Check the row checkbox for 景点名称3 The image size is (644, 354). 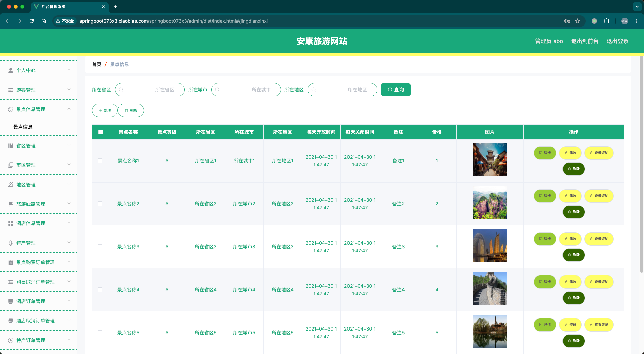(100, 247)
